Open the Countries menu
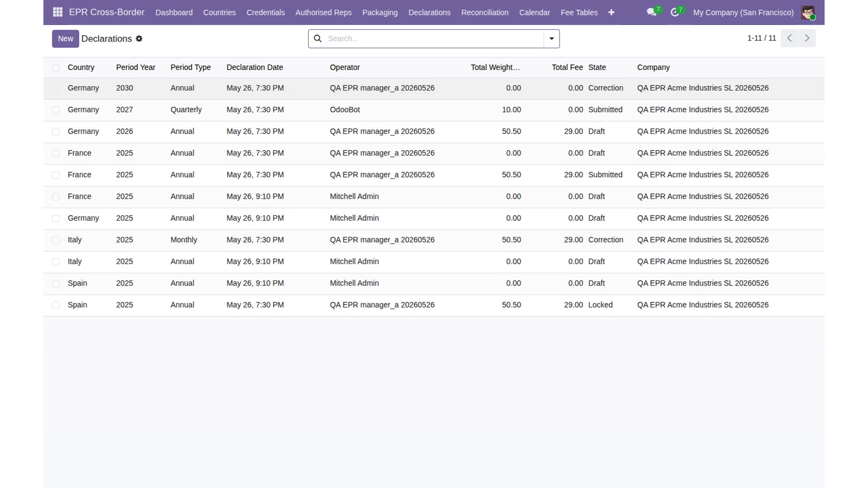This screenshot has height=488, width=868. pyautogui.click(x=219, y=12)
